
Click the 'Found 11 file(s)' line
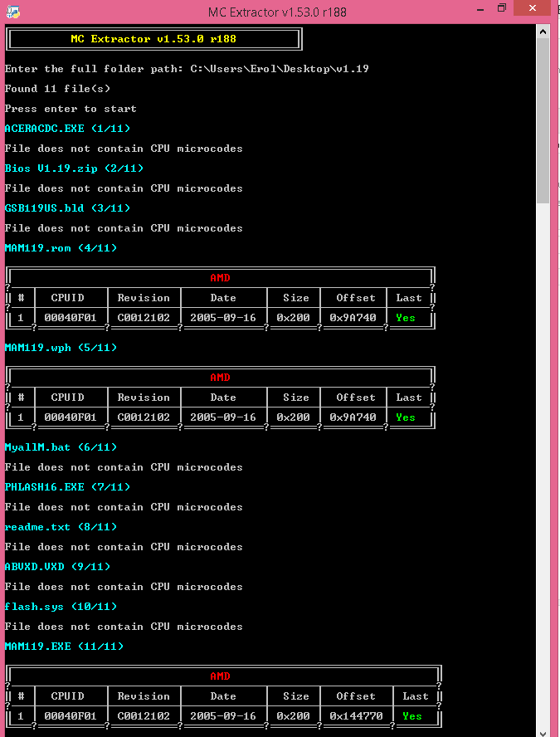point(57,89)
